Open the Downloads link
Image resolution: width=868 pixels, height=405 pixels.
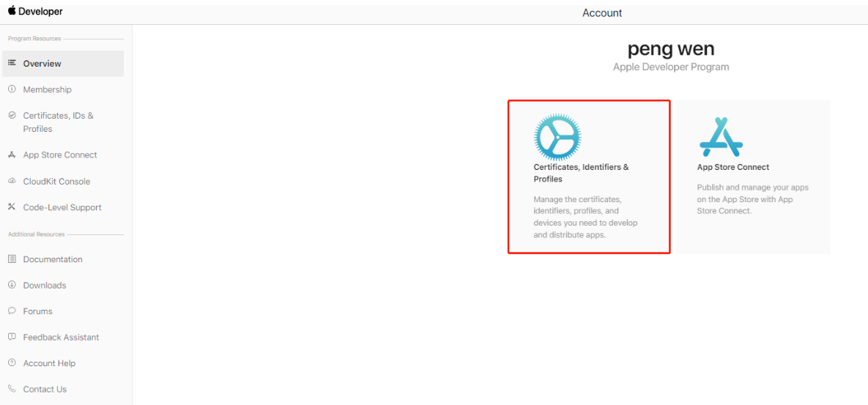tap(44, 286)
